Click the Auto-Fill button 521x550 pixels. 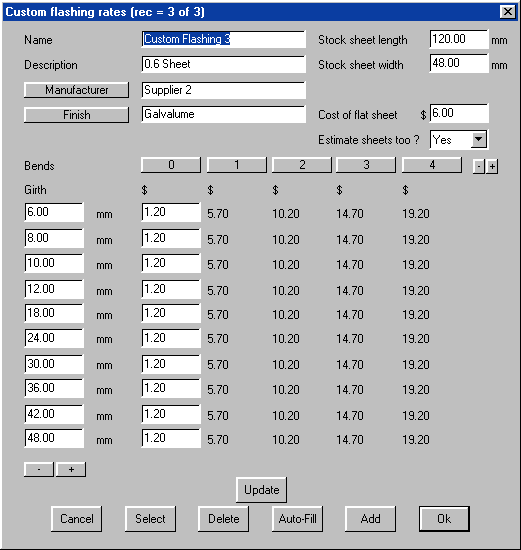[x=298, y=518]
